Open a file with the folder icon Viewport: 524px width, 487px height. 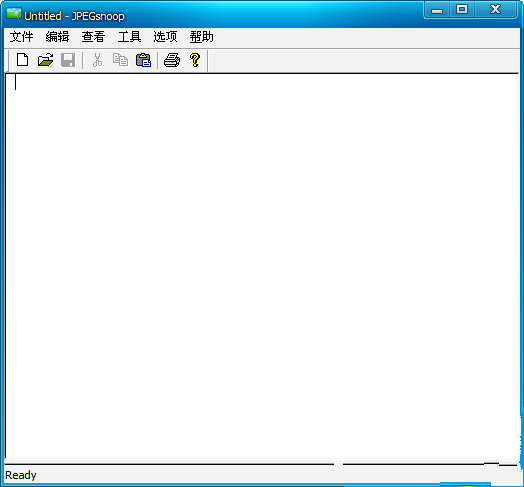[45, 60]
